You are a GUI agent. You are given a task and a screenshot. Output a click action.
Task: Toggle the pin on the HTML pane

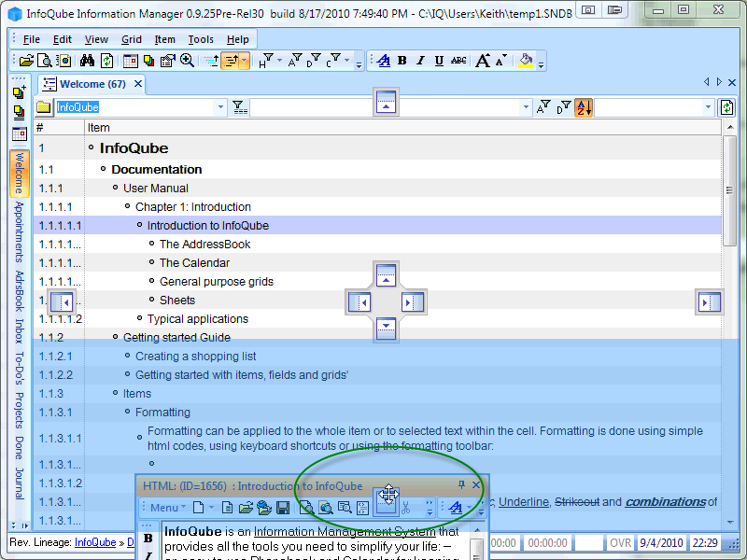(461, 485)
